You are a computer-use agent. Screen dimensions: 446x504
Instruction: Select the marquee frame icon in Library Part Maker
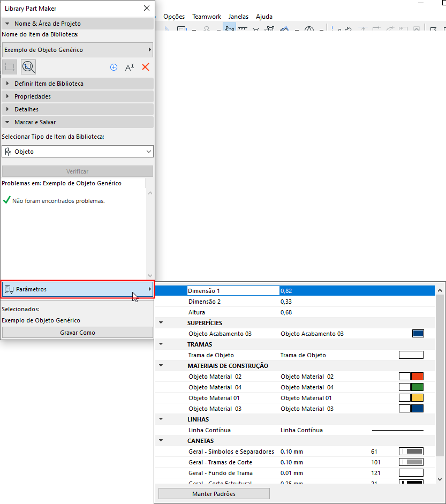(9, 66)
